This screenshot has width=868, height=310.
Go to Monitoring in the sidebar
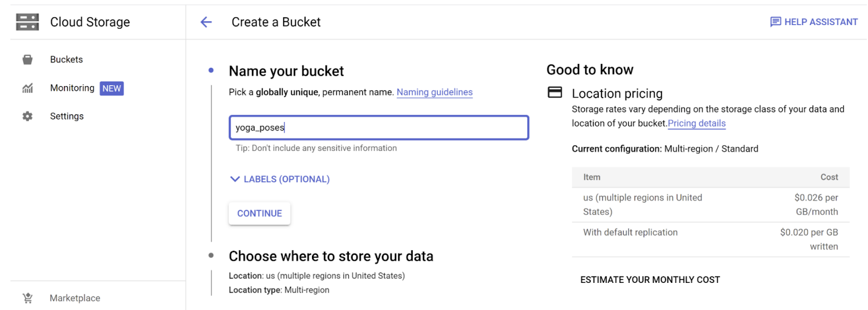pos(72,88)
